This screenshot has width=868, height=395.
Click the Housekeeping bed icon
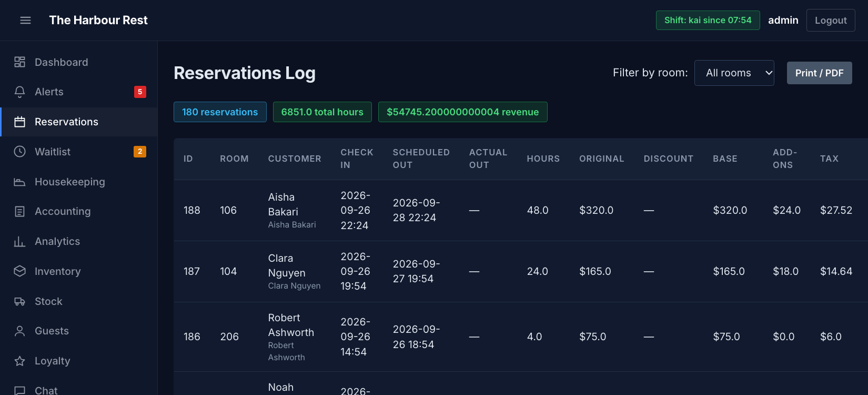coord(19,182)
